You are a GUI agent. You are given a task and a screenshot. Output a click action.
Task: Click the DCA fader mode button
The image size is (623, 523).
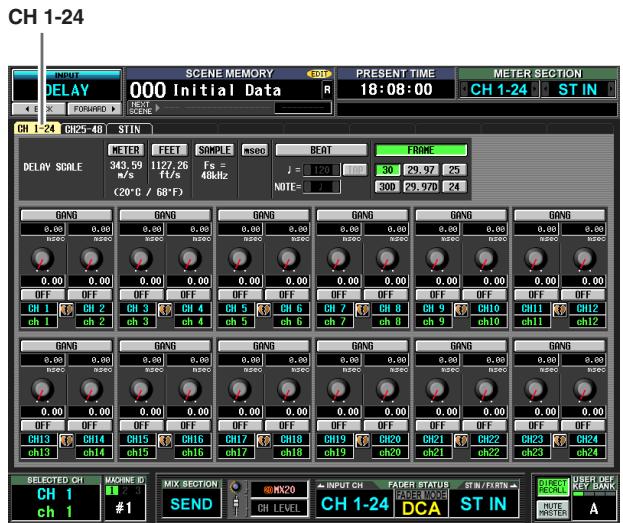pyautogui.click(x=421, y=508)
